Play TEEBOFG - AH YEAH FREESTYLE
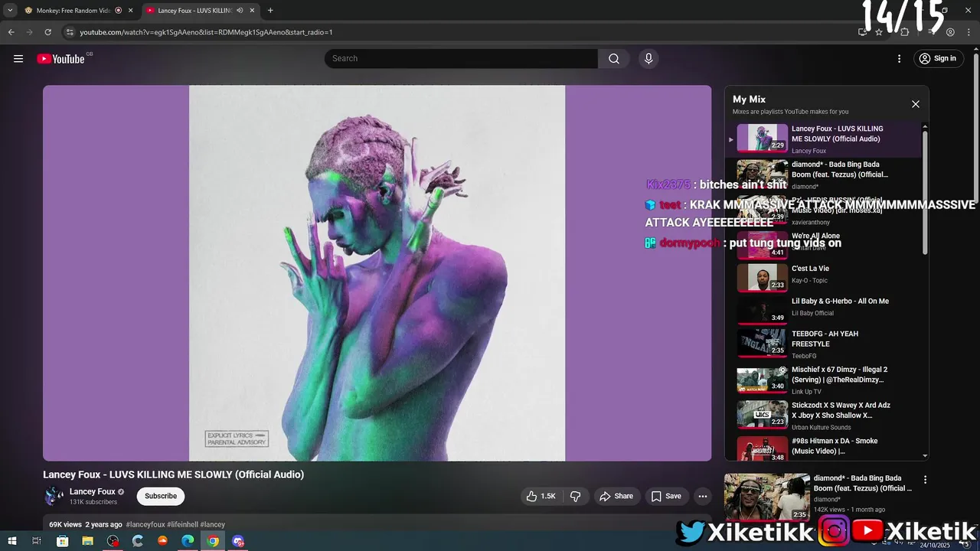This screenshot has width=980, height=551. click(x=823, y=344)
